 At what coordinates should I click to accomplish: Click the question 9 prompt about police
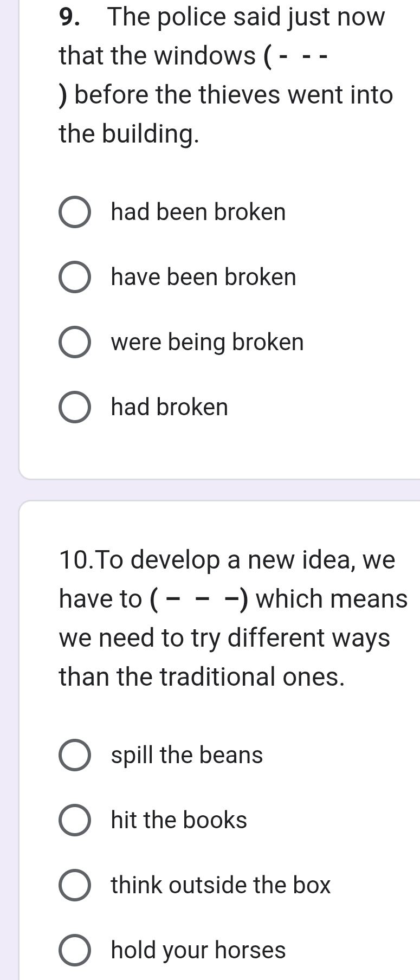tap(226, 75)
